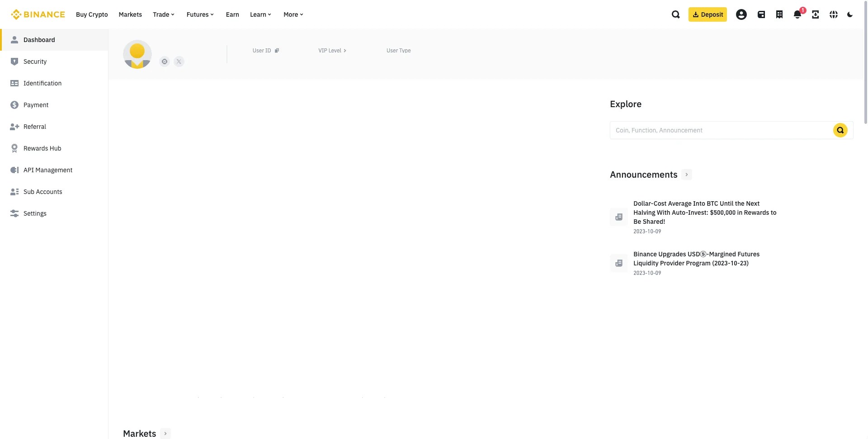Screen dimensions: 868x439
Task: Expand VIP Level details with the chevron
Action: pos(344,50)
